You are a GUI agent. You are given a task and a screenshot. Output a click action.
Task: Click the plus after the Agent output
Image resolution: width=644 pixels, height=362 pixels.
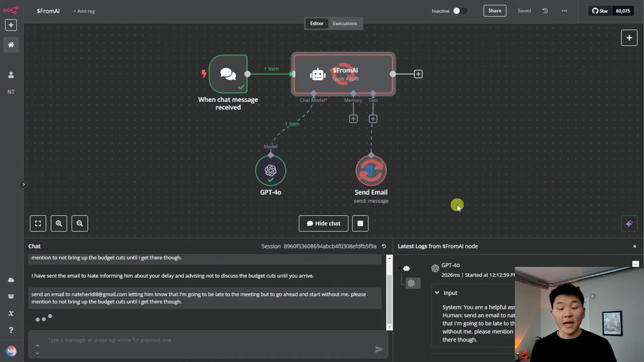coord(418,74)
